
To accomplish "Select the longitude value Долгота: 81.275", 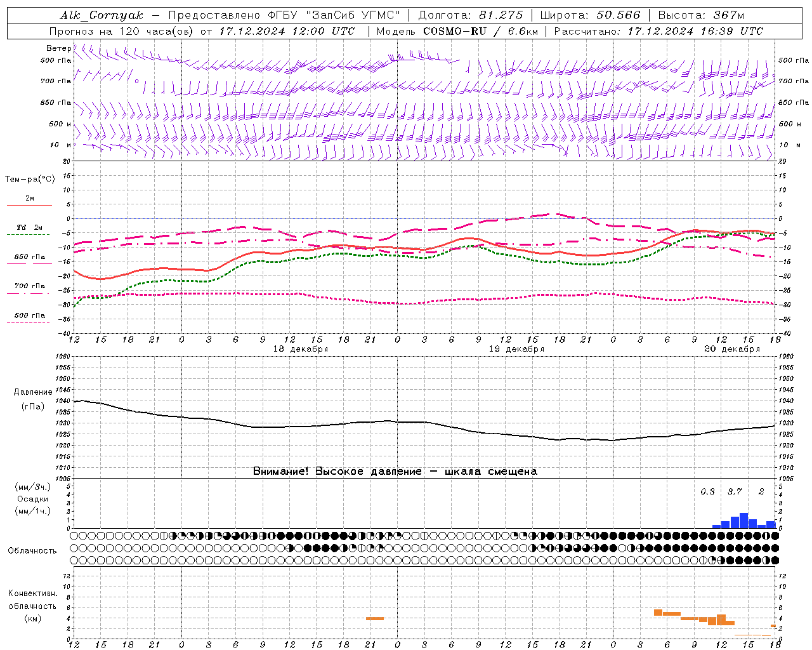I will [471, 15].
